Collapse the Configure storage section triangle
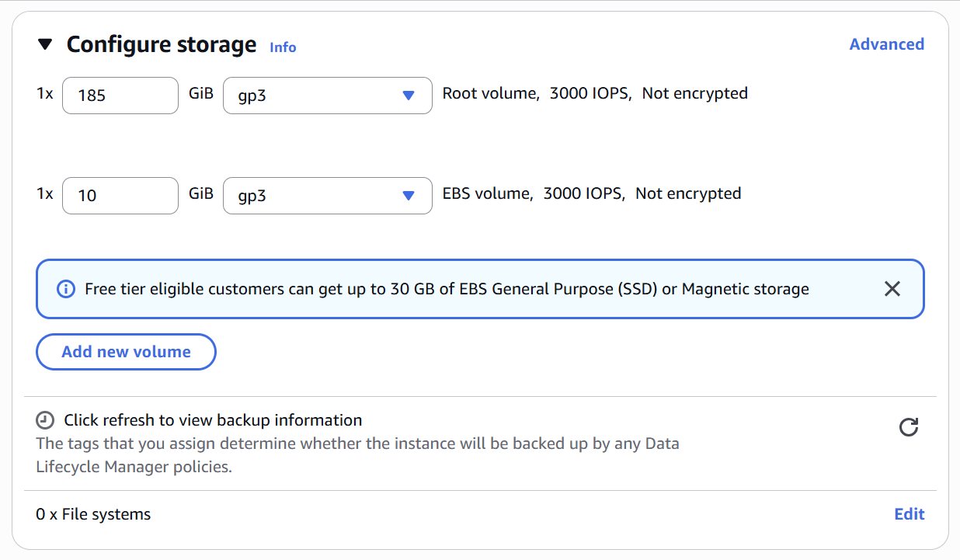Viewport: 960px width, 560px height. coord(45,45)
